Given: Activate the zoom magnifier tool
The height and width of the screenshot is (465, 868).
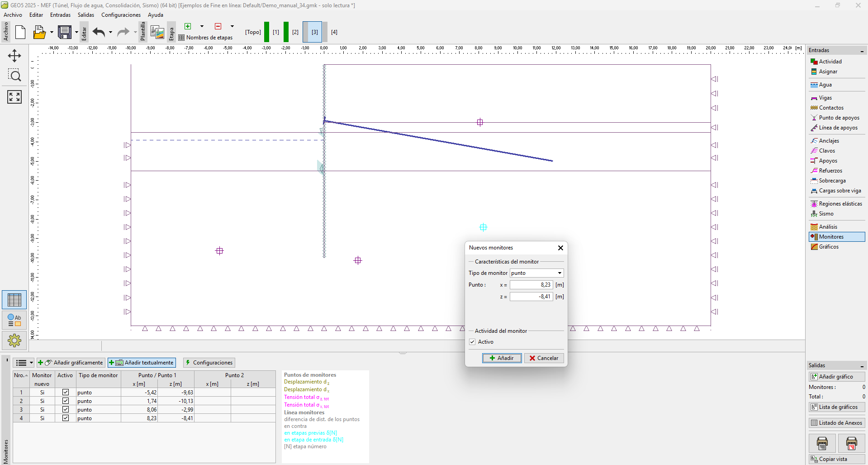Looking at the screenshot, I should (x=14, y=76).
